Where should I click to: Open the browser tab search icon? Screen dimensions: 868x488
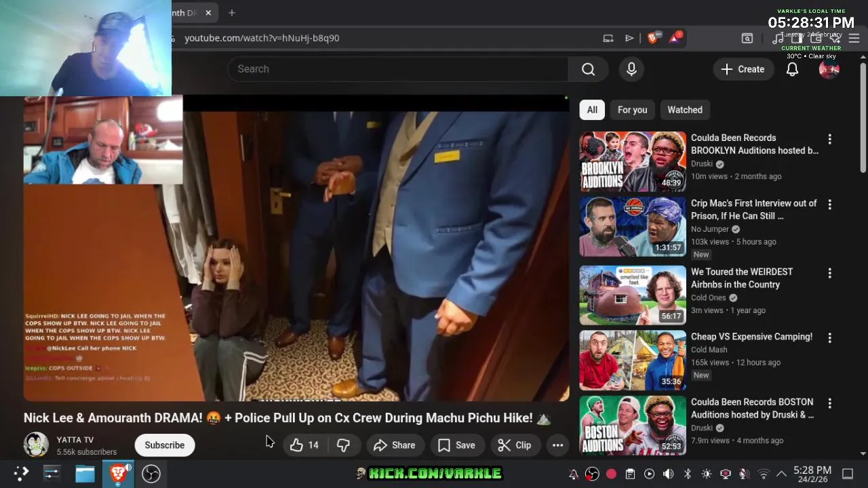(x=747, y=38)
